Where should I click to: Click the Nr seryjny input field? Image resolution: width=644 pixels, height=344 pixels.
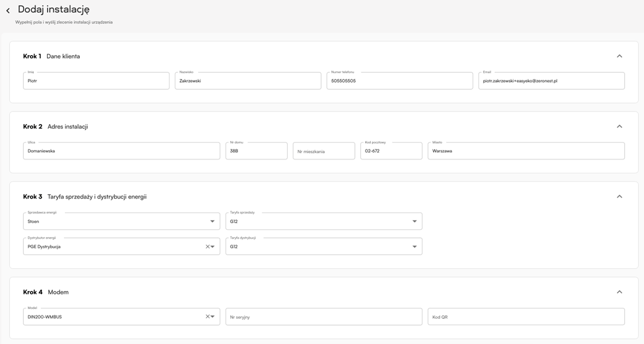pos(324,316)
